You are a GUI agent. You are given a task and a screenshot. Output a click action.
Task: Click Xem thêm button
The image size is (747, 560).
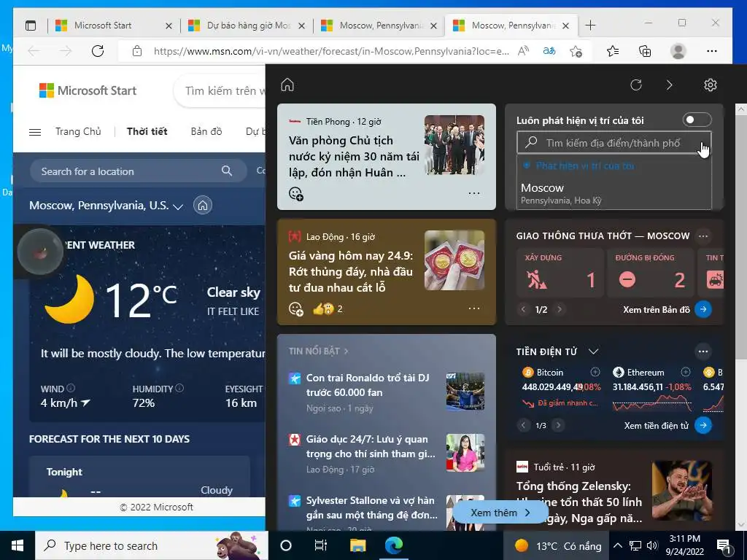coord(500,513)
